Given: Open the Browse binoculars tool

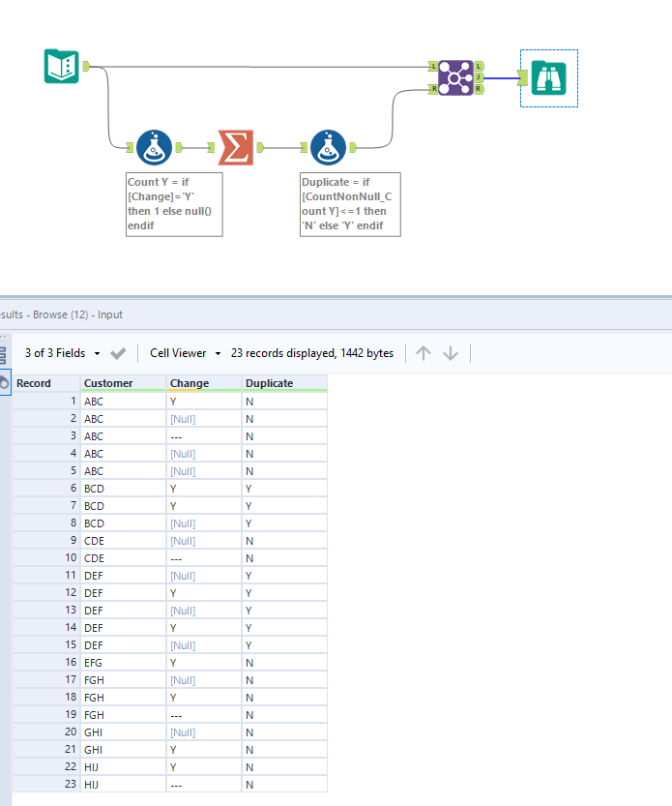Looking at the screenshot, I should [548, 77].
